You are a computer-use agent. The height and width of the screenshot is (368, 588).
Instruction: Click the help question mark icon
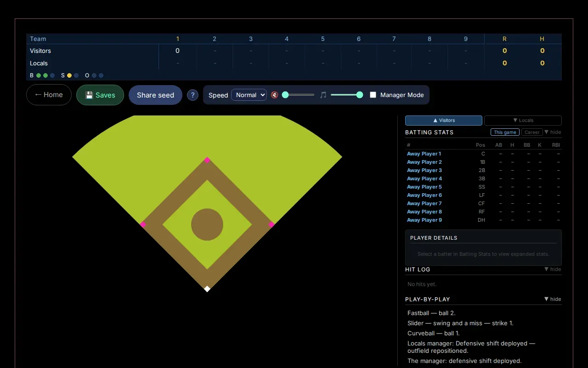coord(192,95)
